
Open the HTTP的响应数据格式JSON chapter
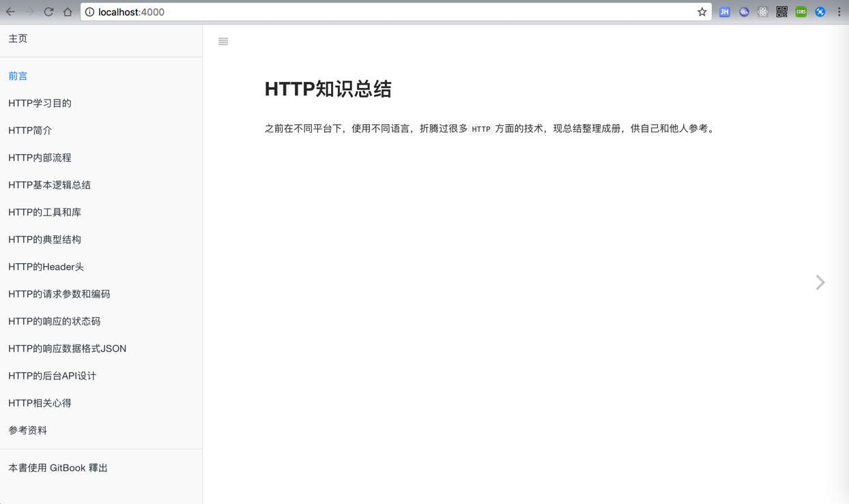coord(67,349)
